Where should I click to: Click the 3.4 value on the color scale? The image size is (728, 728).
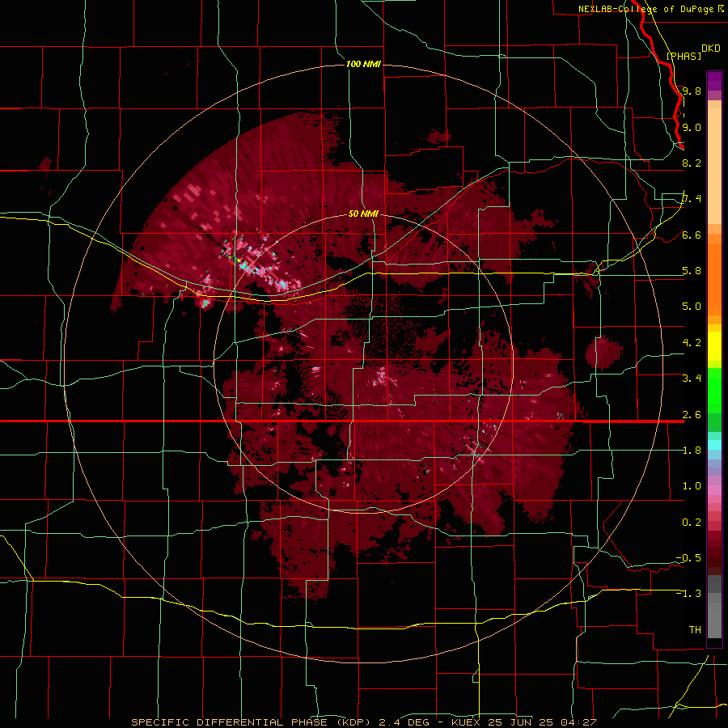pyautogui.click(x=692, y=379)
